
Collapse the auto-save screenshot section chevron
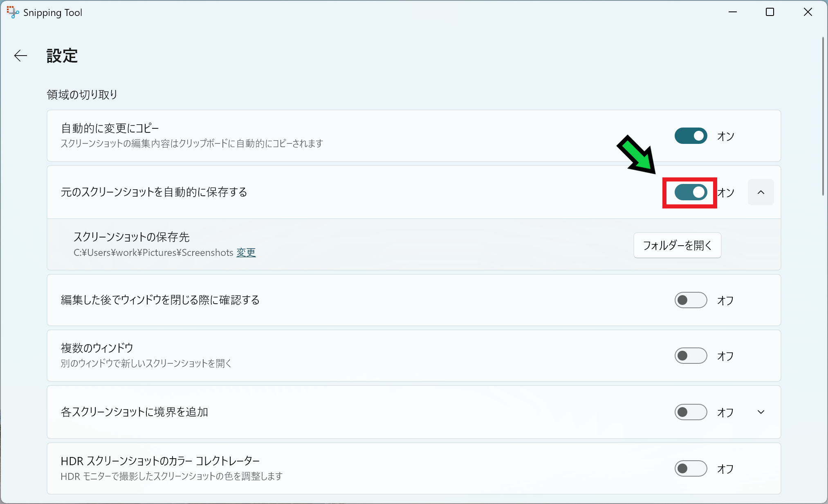click(x=761, y=192)
